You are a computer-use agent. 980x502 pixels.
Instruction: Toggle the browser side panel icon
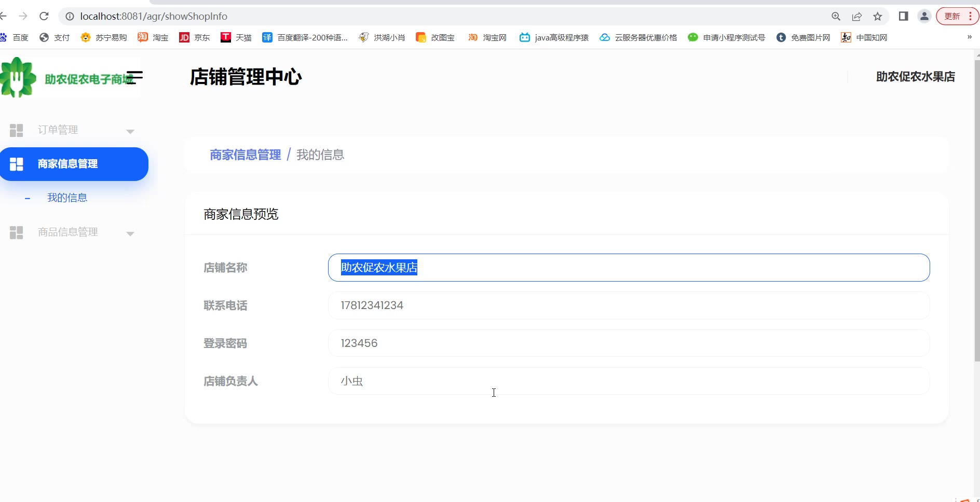pos(903,17)
